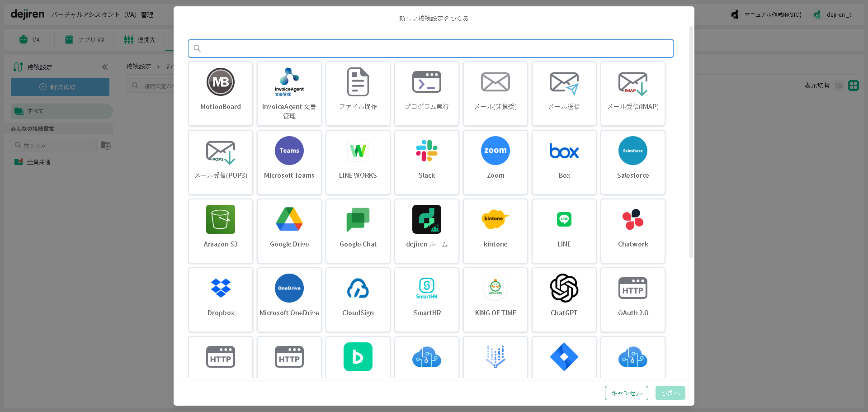The height and width of the screenshot is (412, 868).
Task: Select the Dropbox connector tile
Action: 221,300
